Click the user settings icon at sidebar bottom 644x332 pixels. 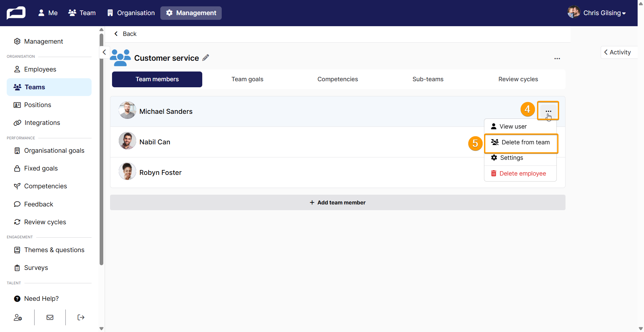coord(18,318)
